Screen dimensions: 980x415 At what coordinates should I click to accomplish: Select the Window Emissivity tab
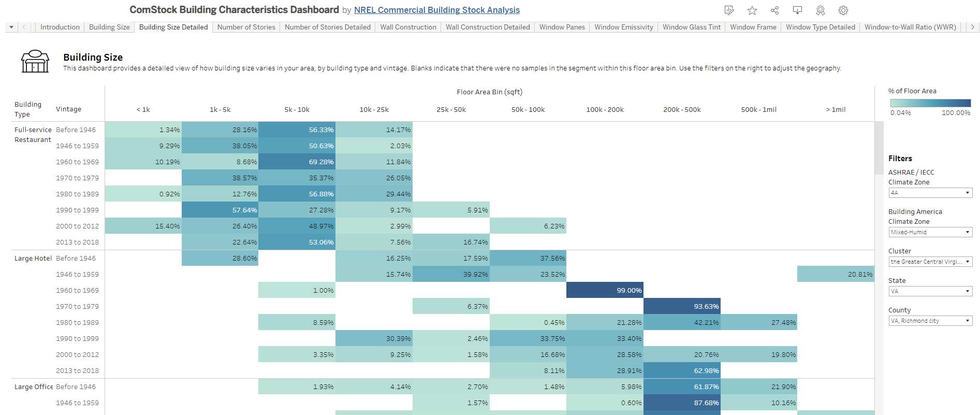tap(623, 27)
